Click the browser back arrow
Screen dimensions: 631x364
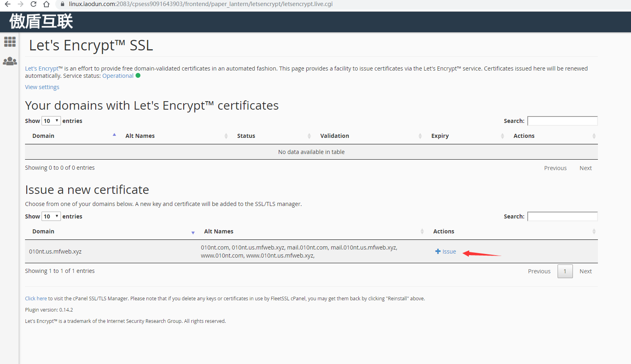click(8, 4)
